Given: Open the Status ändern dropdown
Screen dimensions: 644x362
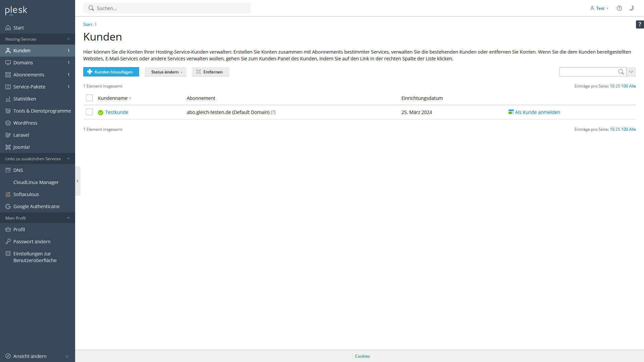Looking at the screenshot, I should 165,72.
